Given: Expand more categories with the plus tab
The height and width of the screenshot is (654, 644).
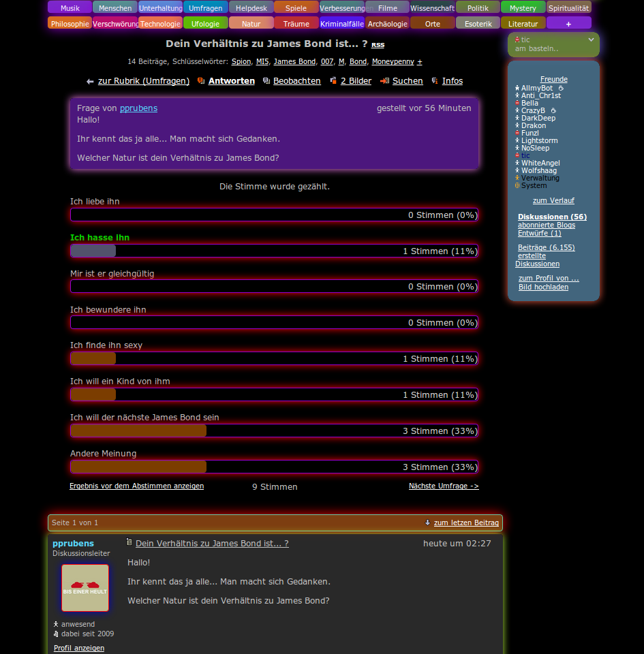Looking at the screenshot, I should tap(568, 23).
